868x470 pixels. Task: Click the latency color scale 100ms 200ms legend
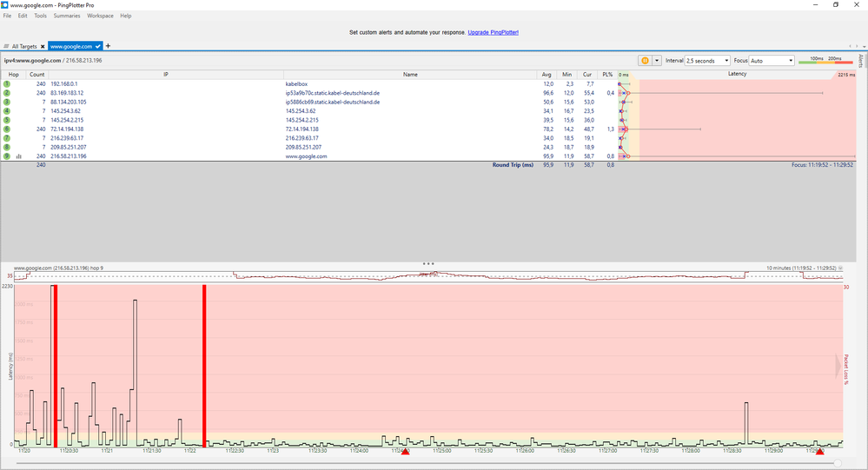826,60
